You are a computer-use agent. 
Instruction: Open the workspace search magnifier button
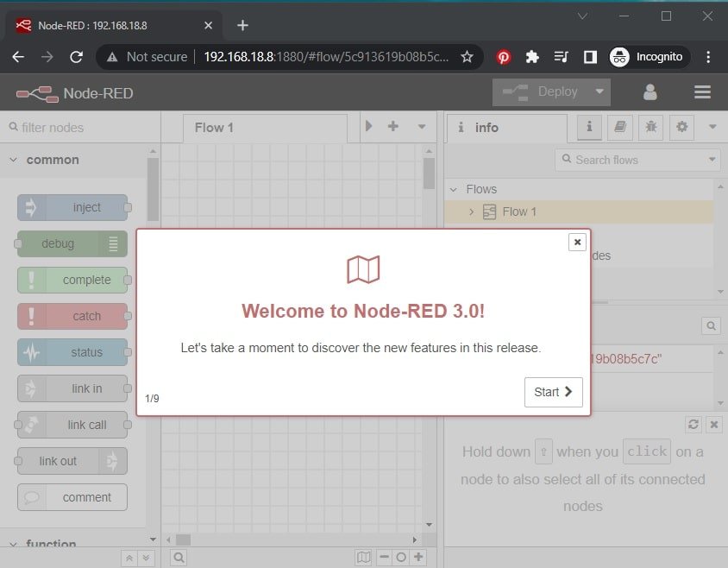click(x=179, y=558)
